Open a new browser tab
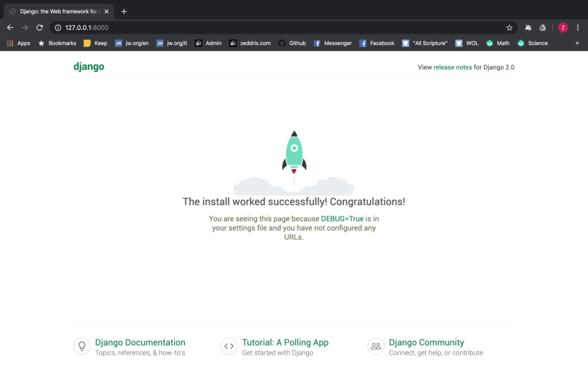The width and height of the screenshot is (588, 368). point(124,11)
